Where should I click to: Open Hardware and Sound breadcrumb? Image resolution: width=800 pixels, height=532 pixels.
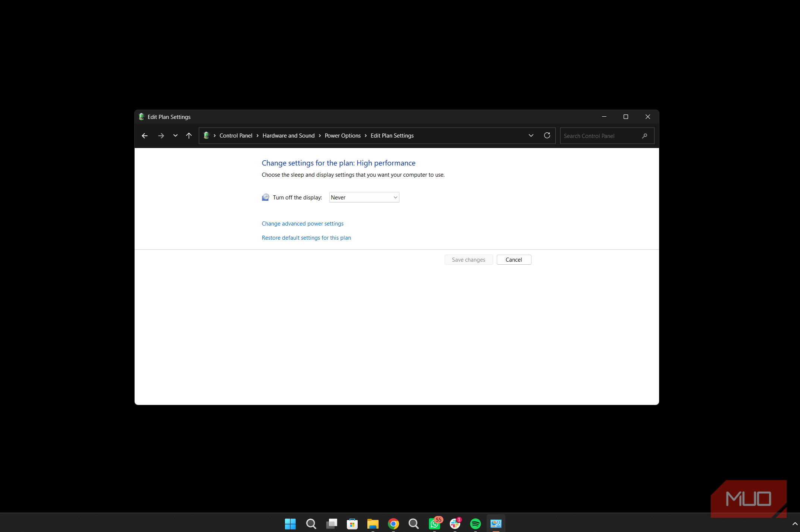coord(288,136)
